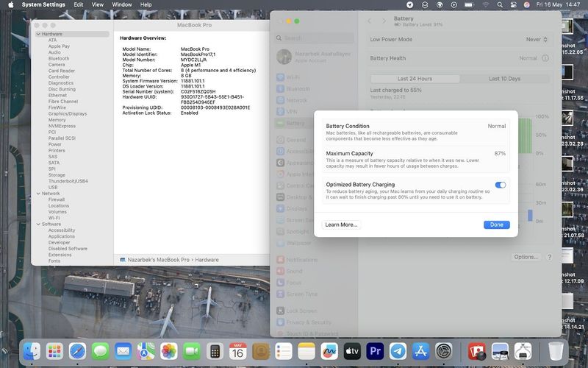
Task: Click Battery Health info icon
Action: [x=545, y=58]
